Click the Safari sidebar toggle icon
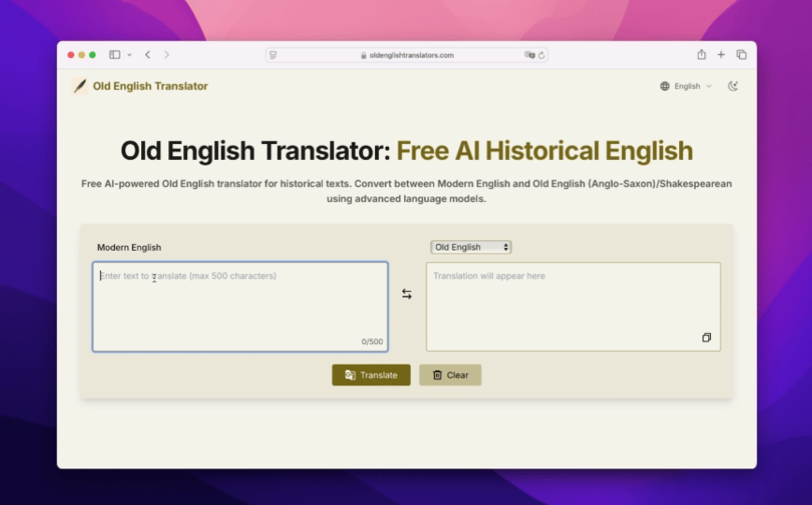Screen dimensions: 812x505 (114, 54)
